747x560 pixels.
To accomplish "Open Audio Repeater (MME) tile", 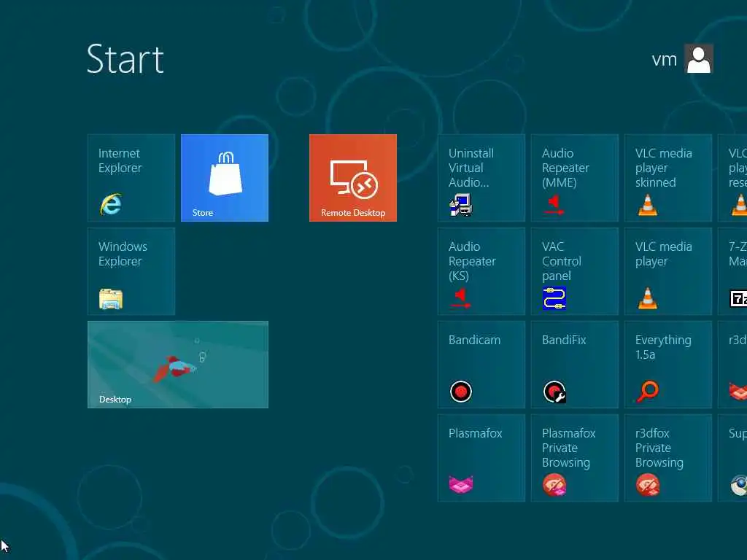I will point(575,178).
